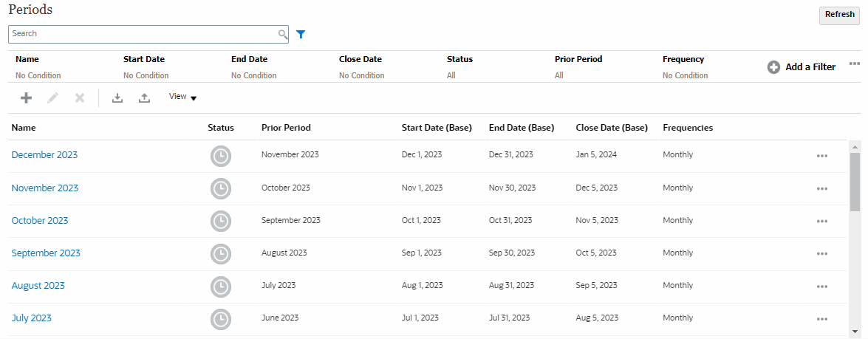Sort by the Name column header

[x=24, y=128]
